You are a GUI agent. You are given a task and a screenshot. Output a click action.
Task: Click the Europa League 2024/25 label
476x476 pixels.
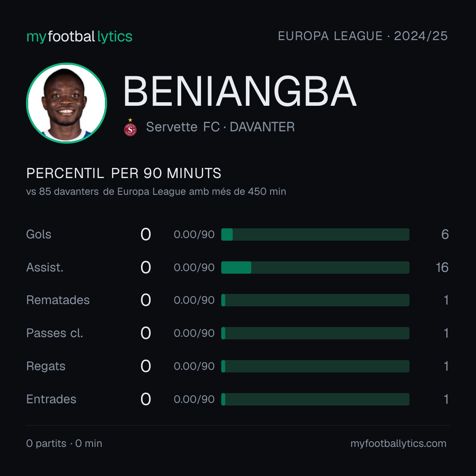coord(363,36)
